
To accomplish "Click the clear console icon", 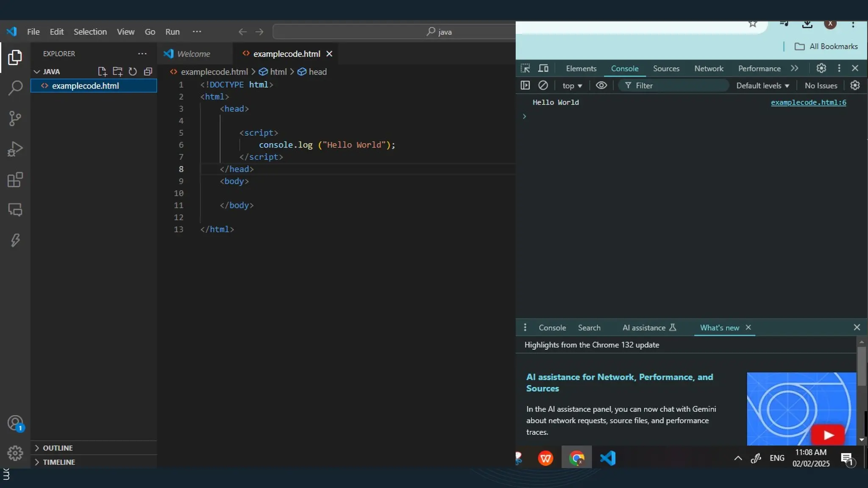I will click(x=543, y=86).
